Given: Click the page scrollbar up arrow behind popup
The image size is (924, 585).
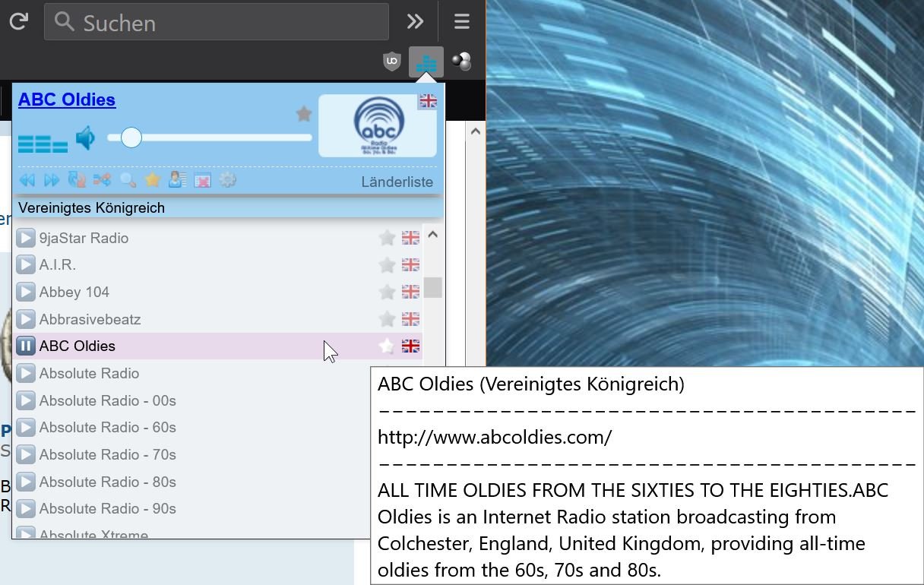Looking at the screenshot, I should (475, 131).
